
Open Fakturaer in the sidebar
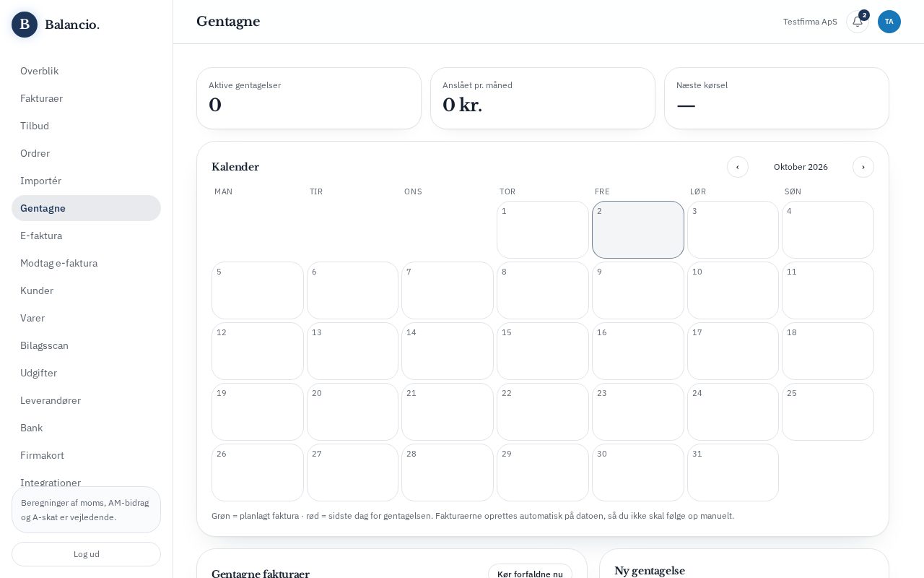tap(86, 98)
